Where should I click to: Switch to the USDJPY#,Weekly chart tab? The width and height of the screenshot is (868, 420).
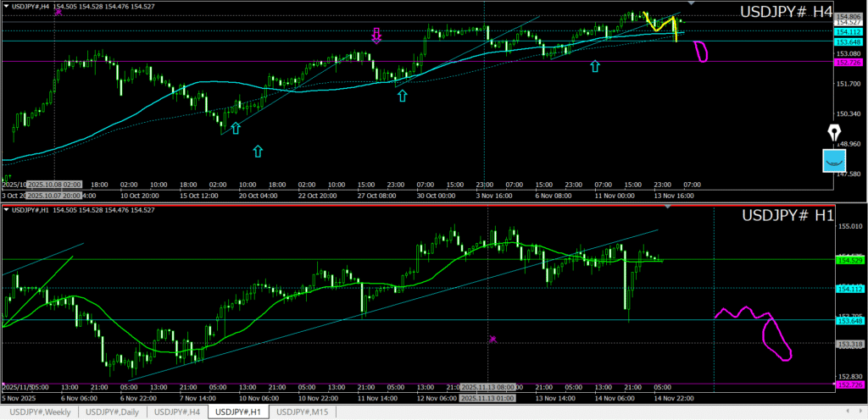pos(40,412)
